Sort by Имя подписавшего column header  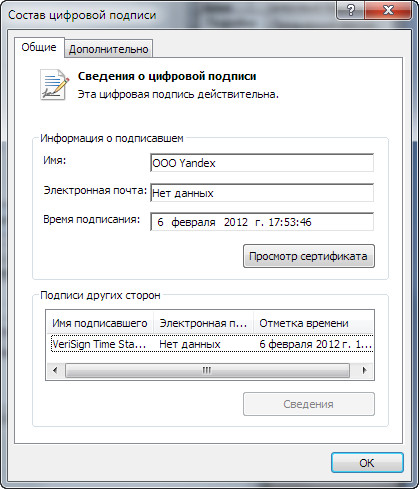tap(100, 323)
